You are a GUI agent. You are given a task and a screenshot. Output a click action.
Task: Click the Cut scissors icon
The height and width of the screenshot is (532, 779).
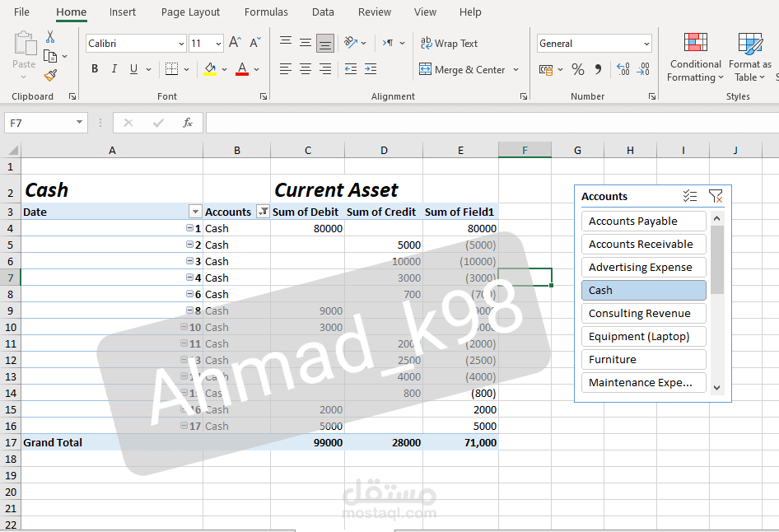coord(50,37)
